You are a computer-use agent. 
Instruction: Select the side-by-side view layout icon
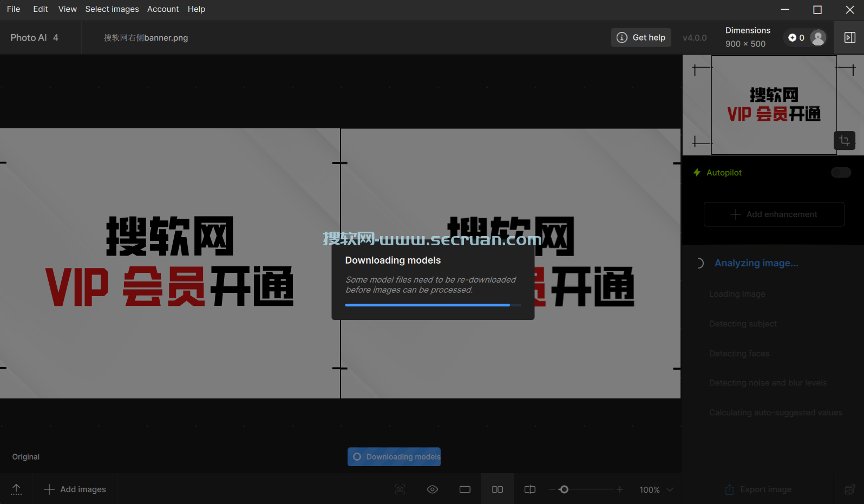point(498,489)
